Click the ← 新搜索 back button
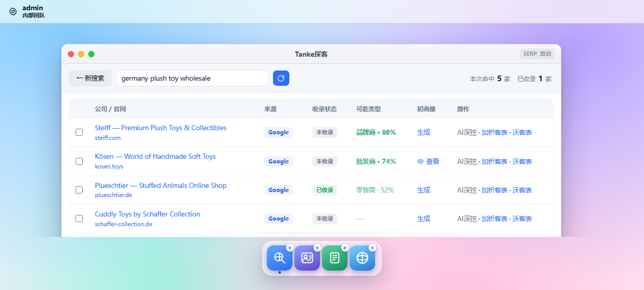Image resolution: width=644 pixels, height=290 pixels. (x=90, y=78)
